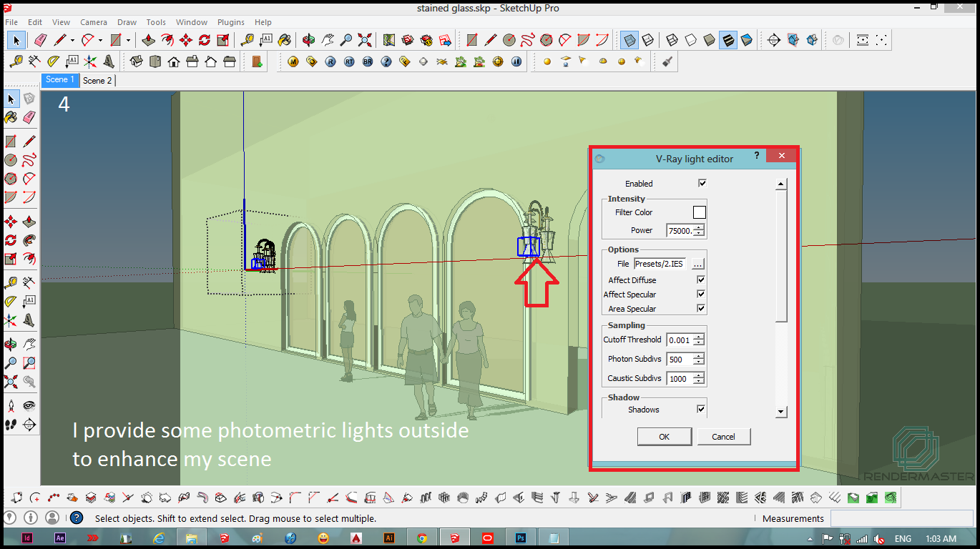Activate the Move tool in top toolbar
Image resolution: width=980 pixels, height=549 pixels.
[186, 40]
